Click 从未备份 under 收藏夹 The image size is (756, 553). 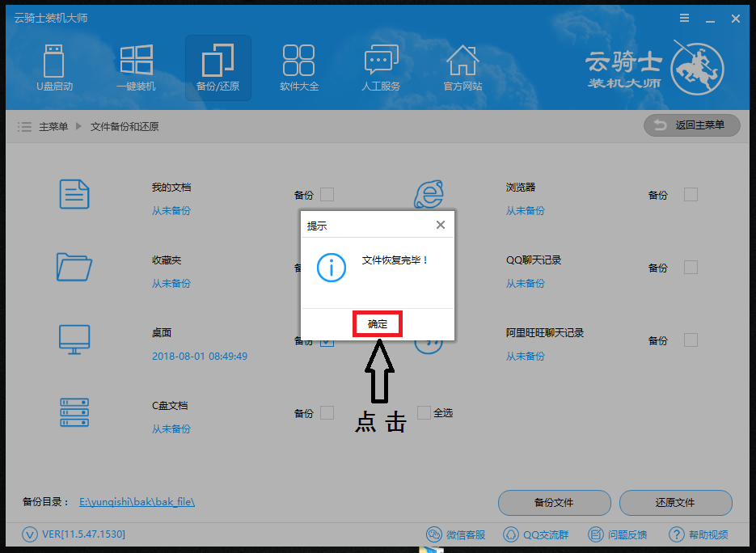171,284
